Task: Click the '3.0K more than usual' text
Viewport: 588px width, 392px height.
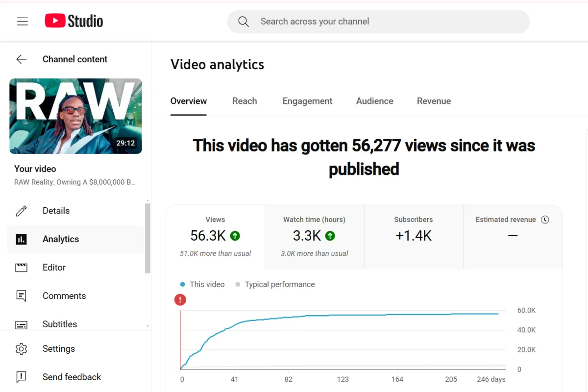Action: [x=315, y=253]
